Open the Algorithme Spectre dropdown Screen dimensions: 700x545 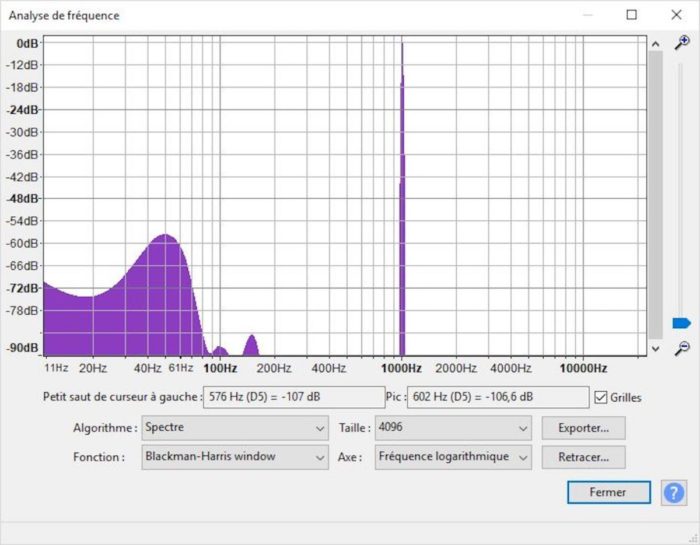tap(235, 428)
